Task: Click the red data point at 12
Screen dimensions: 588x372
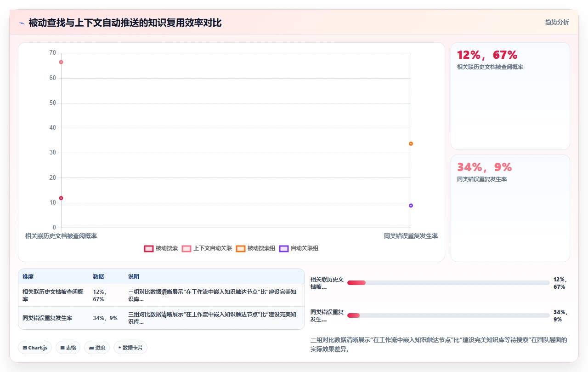Action: [61, 198]
